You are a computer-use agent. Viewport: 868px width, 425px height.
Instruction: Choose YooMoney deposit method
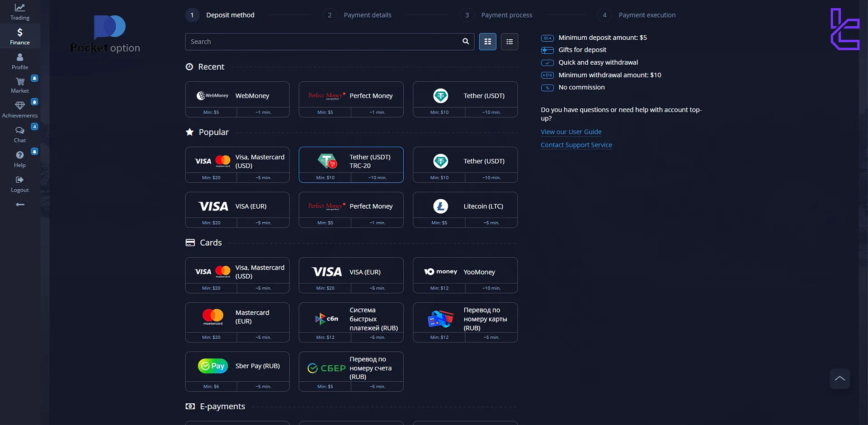click(465, 276)
